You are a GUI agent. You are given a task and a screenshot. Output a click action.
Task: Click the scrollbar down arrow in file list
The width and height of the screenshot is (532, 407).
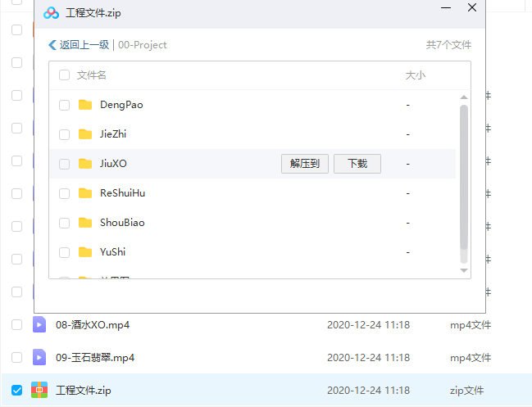click(464, 270)
